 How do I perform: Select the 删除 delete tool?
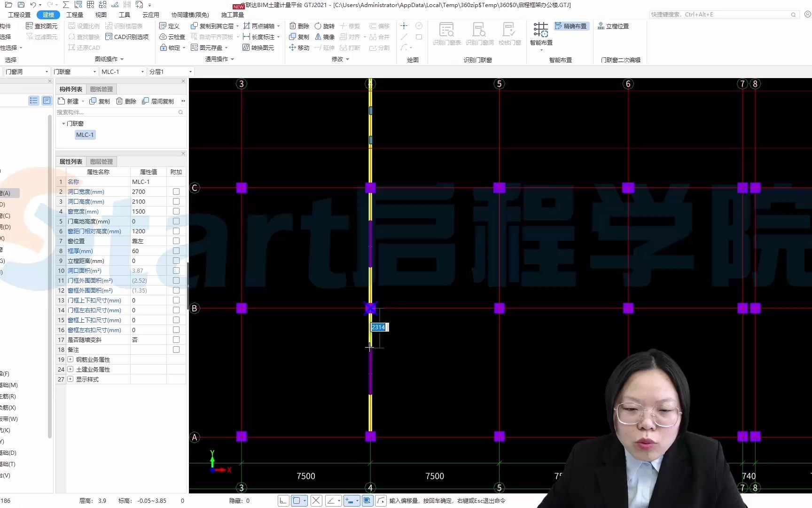pos(299,26)
